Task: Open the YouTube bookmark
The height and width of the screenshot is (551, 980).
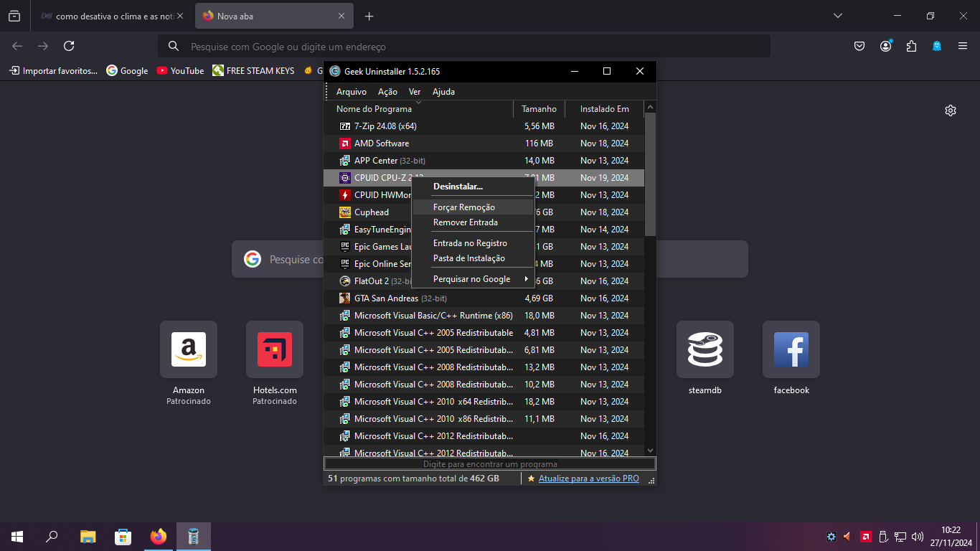Action: 180,70
